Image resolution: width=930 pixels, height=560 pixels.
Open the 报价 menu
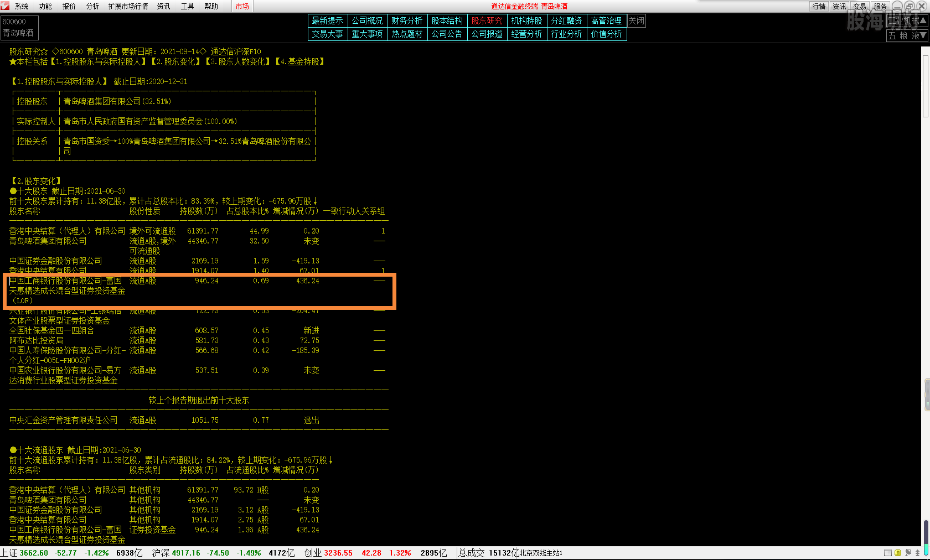click(69, 6)
